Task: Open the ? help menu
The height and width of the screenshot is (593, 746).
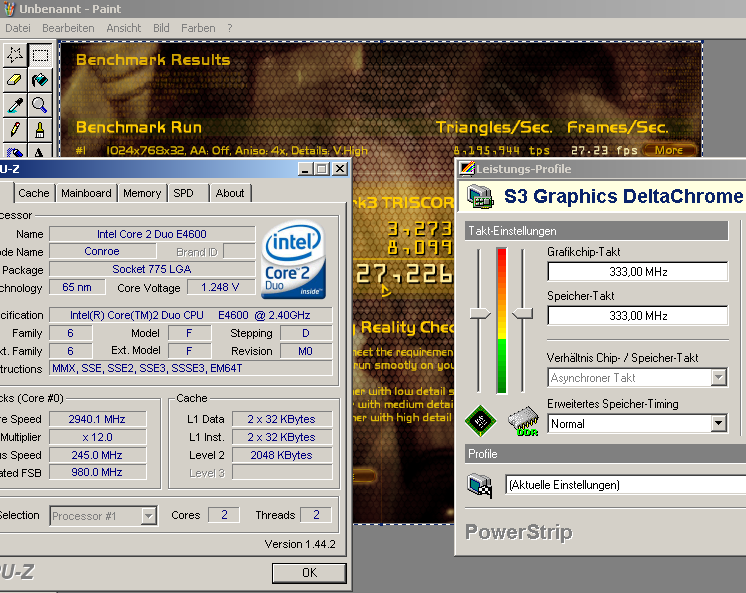Action: point(230,28)
